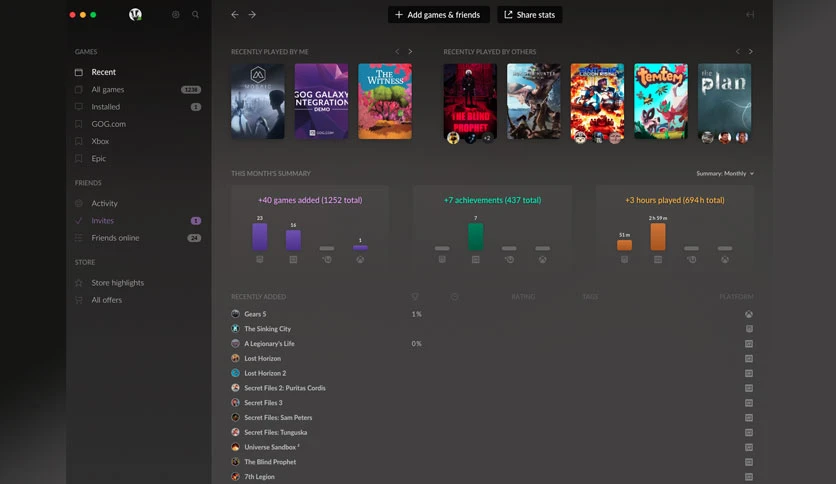Click the +40 games added heading
836x484 pixels.
310,200
